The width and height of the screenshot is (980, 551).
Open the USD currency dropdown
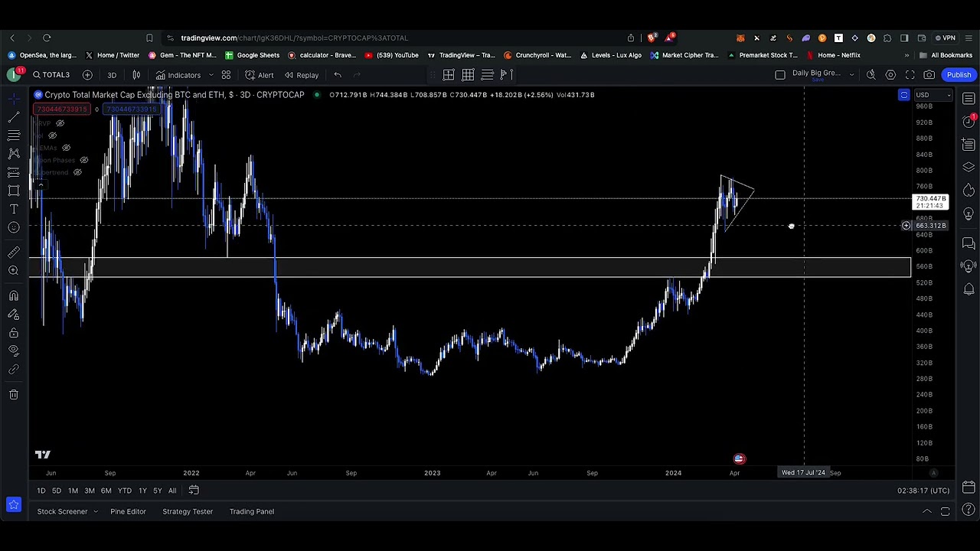pos(933,96)
